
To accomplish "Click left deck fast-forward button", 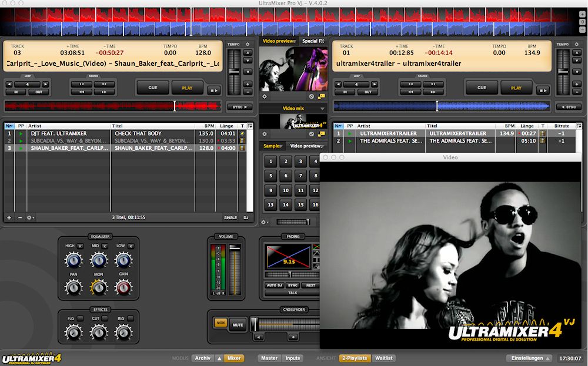I will [x=104, y=92].
